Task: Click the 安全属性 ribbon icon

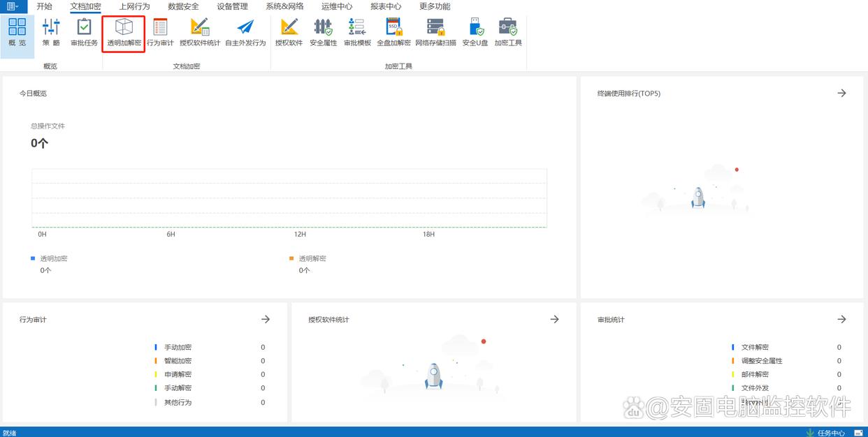Action: click(323, 33)
